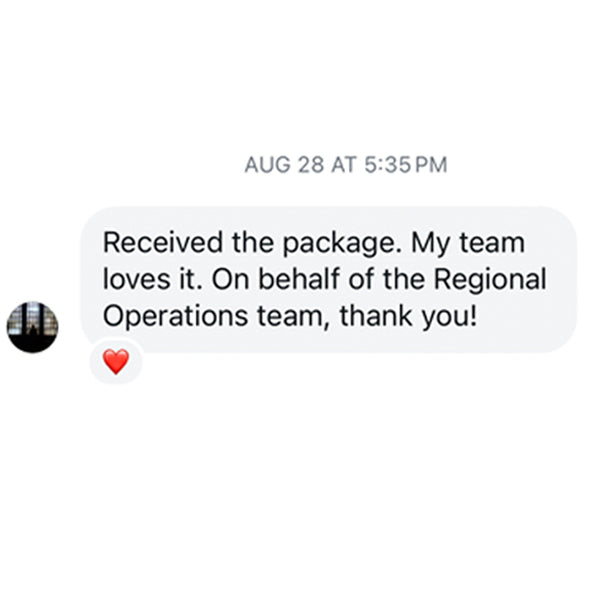This screenshot has width=600, height=600.
Task: Open the sender's circular profile picture
Action: 33,327
